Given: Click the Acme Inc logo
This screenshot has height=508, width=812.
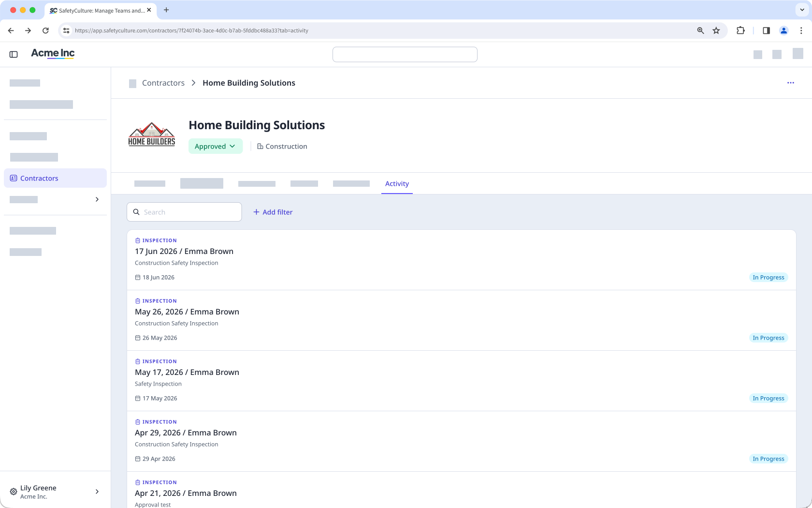Looking at the screenshot, I should 53,53.
